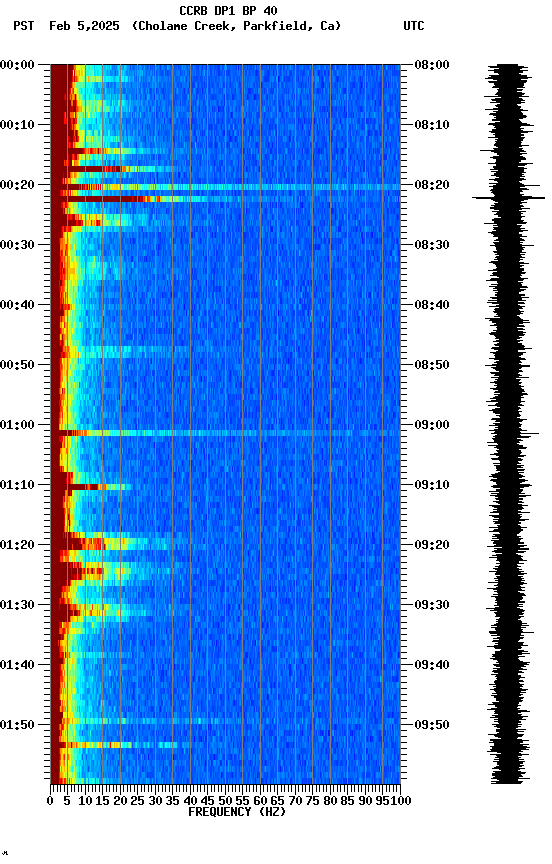Screen dimensions: 552x864
Task: Click the "UTC" timezone label
Action: pos(414,26)
